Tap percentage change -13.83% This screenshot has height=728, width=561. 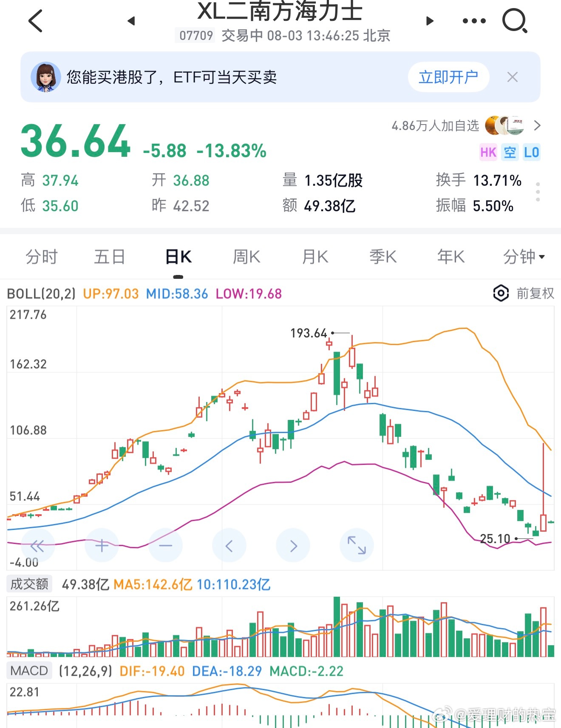(231, 151)
